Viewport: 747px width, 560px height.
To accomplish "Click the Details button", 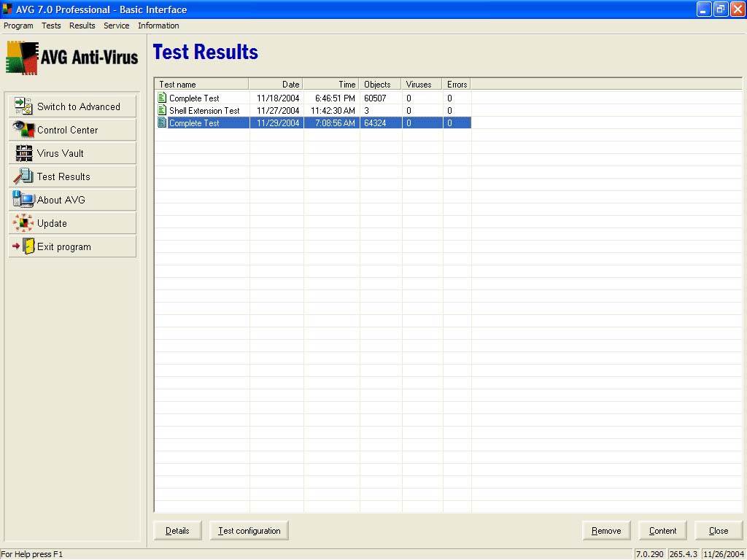I will click(x=177, y=531).
